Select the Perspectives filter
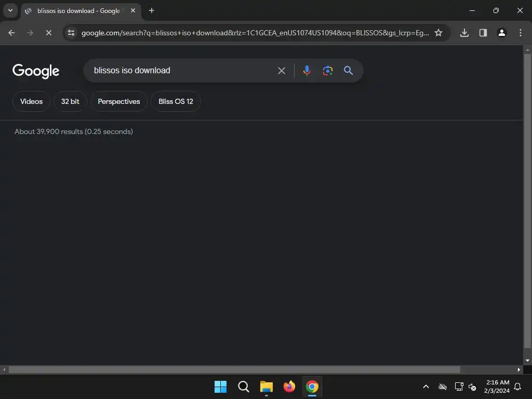Screen dimensions: 532x399 [x=119, y=101]
